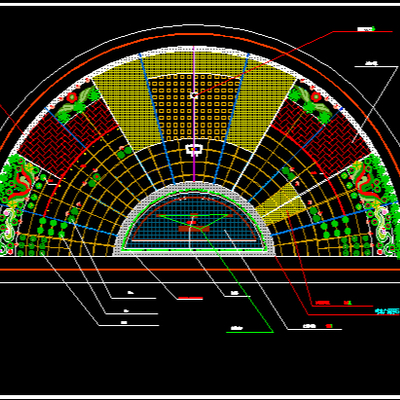Screen dimensions: 400x400
Task: Click the red underlined label below the plaza
Action: [x=190, y=297]
